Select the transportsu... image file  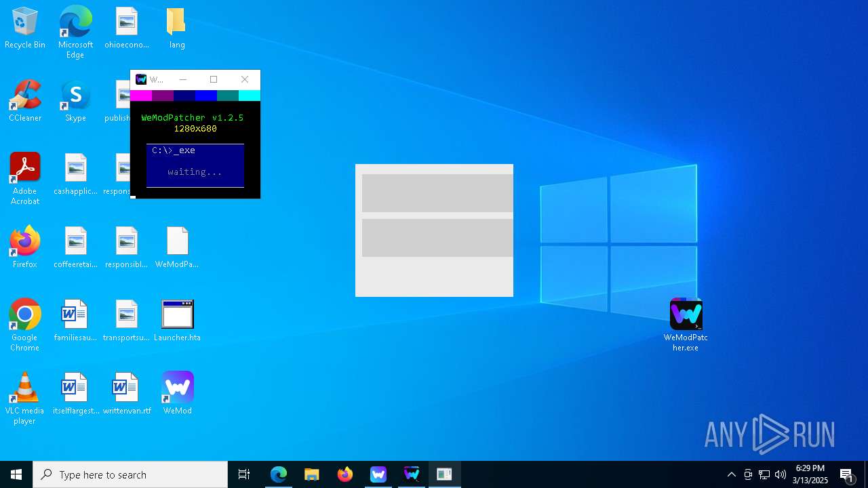pyautogui.click(x=127, y=321)
